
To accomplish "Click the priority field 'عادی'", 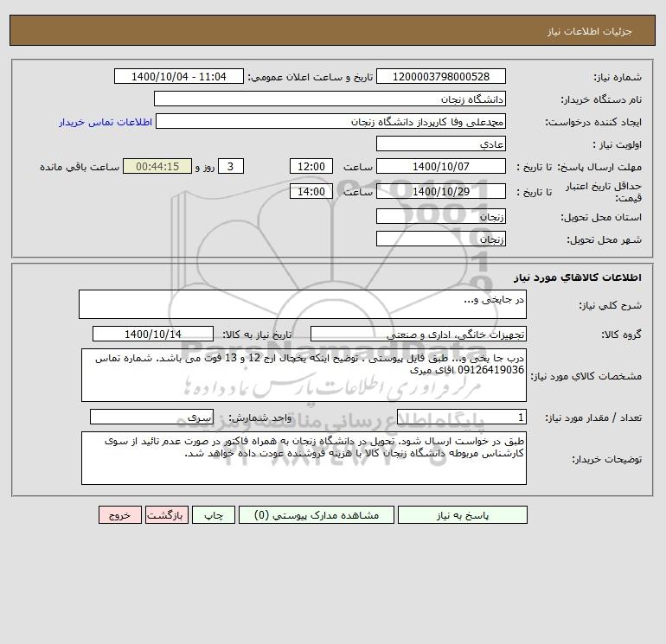I will (441, 143).
